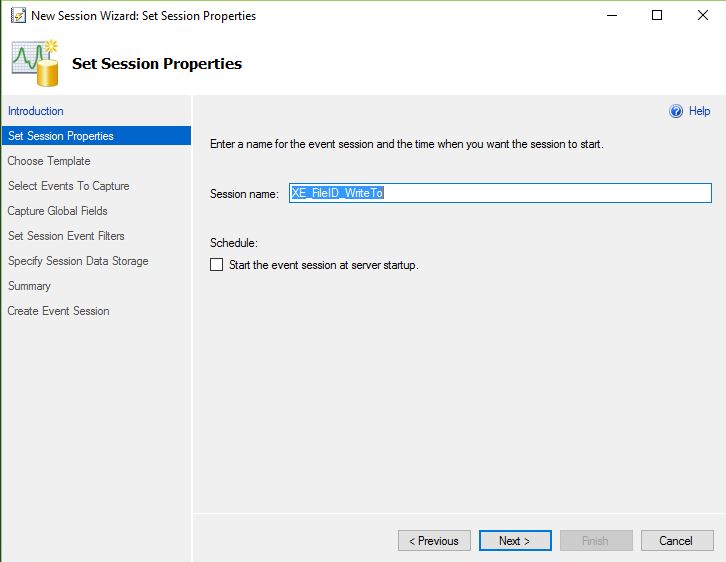Select the Create Event Session step
726x562 pixels.
tap(58, 311)
